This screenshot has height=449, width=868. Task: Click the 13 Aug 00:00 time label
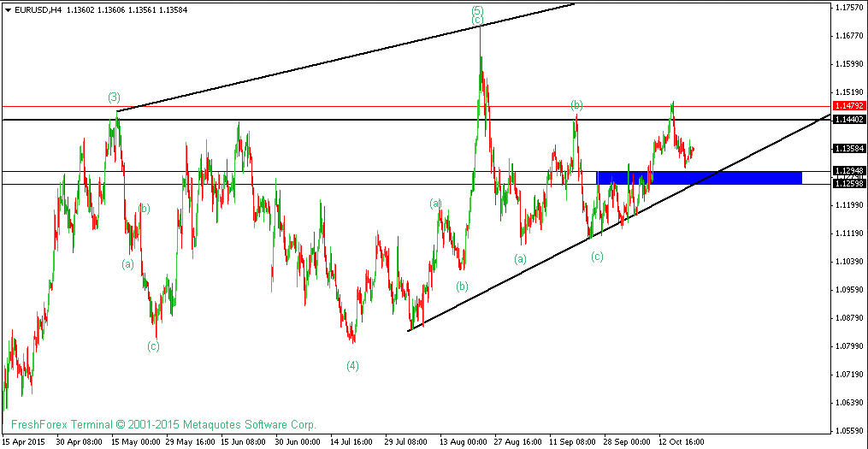point(464,442)
